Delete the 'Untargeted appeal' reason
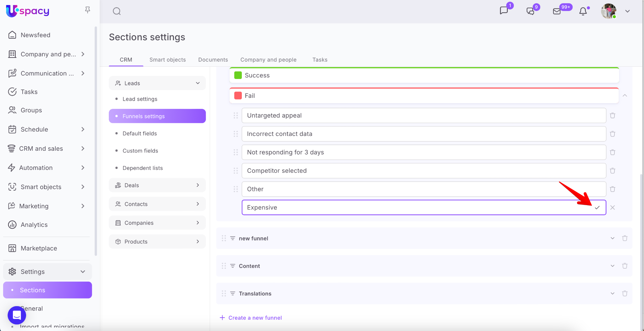 pyautogui.click(x=613, y=115)
